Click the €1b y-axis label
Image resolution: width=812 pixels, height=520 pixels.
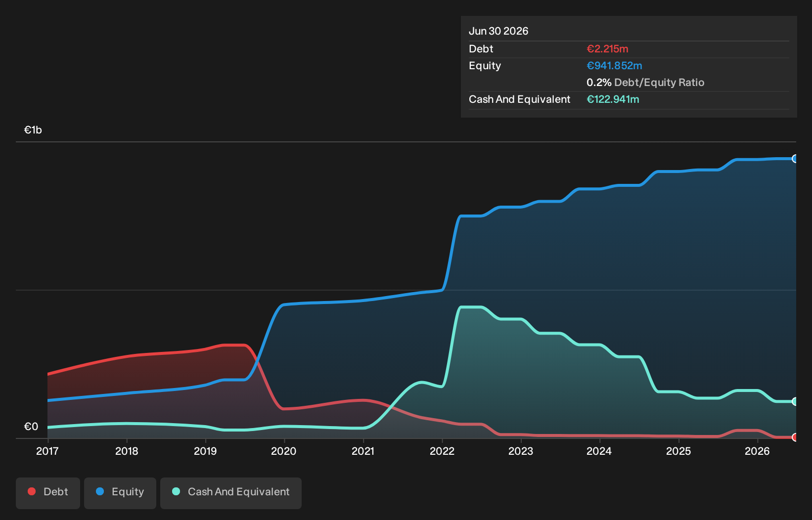(x=33, y=130)
